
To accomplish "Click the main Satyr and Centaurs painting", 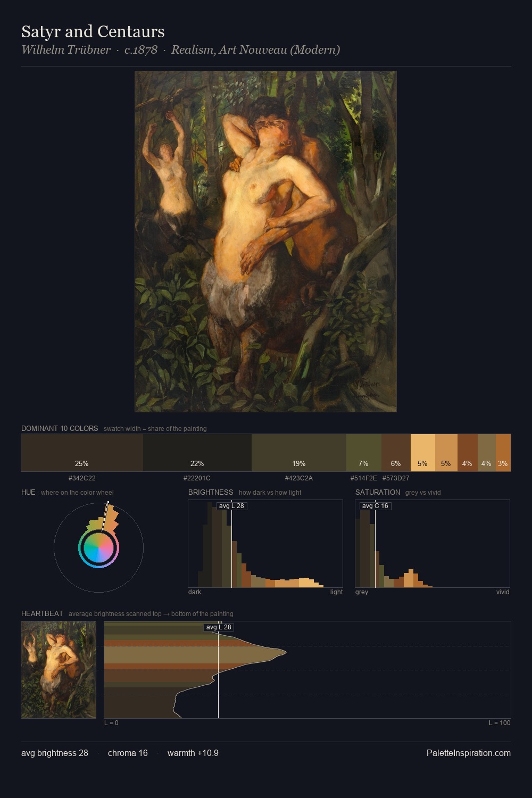I will (x=265, y=242).
